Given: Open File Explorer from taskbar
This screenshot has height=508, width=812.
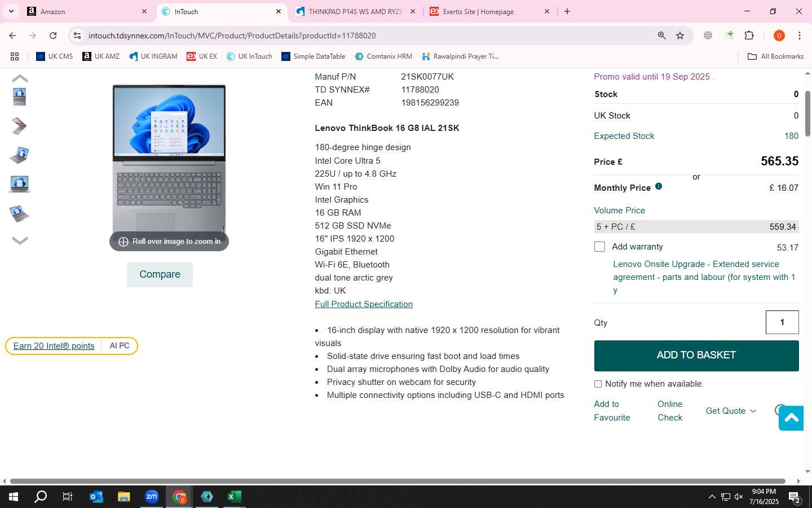Looking at the screenshot, I should 124,497.
